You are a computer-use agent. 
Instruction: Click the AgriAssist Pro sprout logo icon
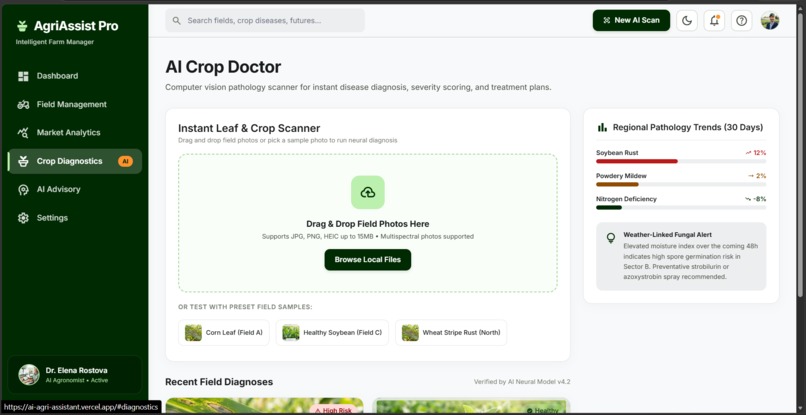(22, 26)
